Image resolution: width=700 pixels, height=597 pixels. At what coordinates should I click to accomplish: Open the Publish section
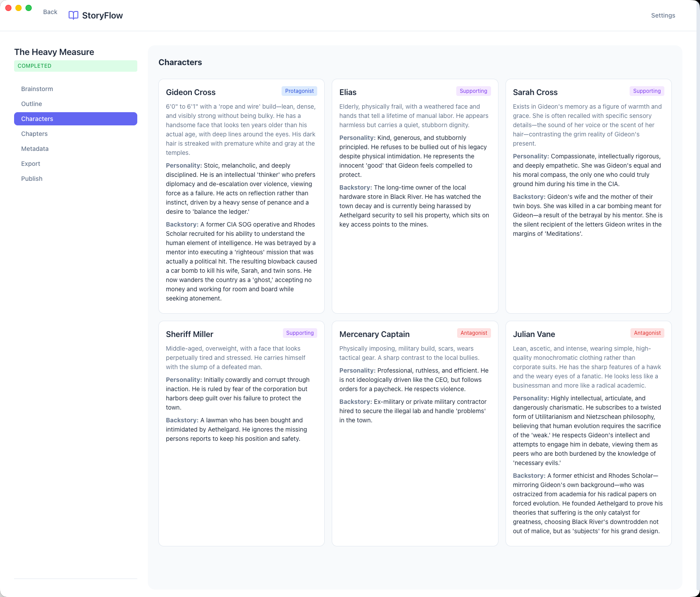point(32,179)
